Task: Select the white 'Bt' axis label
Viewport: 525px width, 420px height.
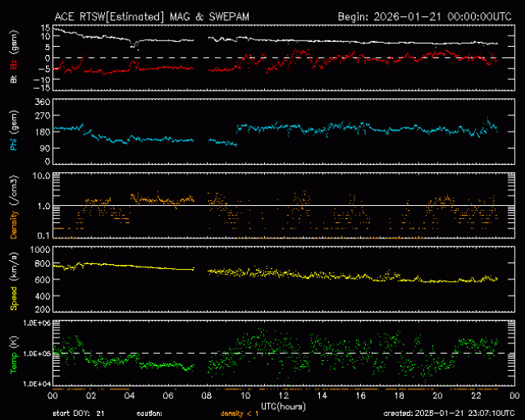Action: (x=14, y=79)
